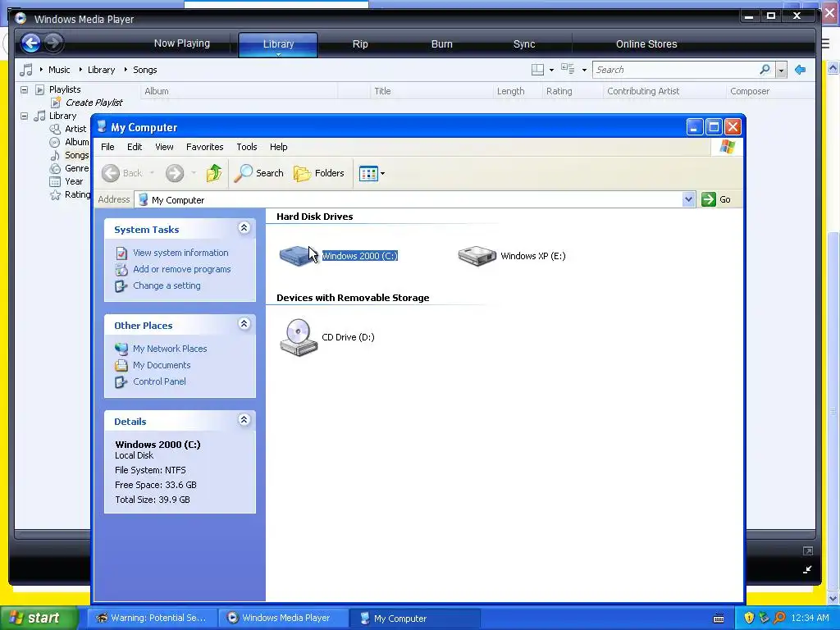Click Change a setting link
This screenshot has width=840, height=630.
pyautogui.click(x=167, y=286)
